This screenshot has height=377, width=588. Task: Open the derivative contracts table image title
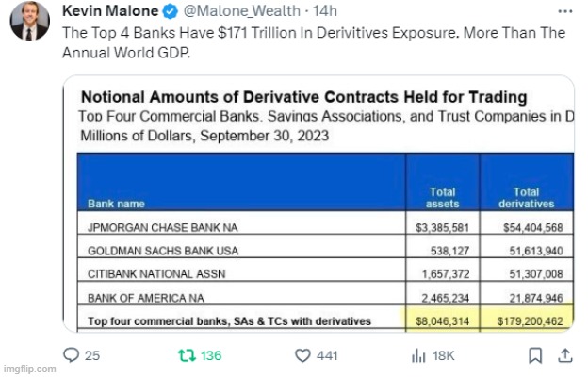pos(303,97)
